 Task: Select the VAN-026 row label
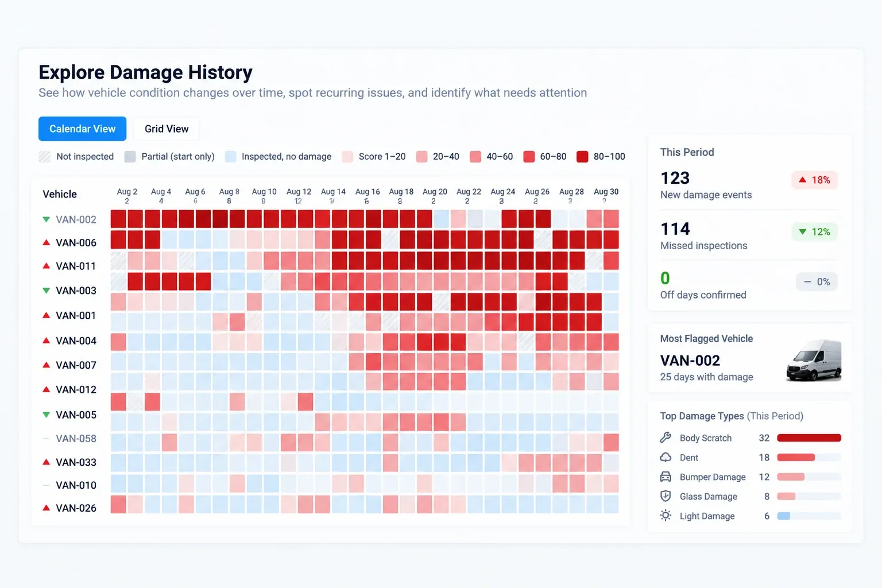click(x=76, y=508)
